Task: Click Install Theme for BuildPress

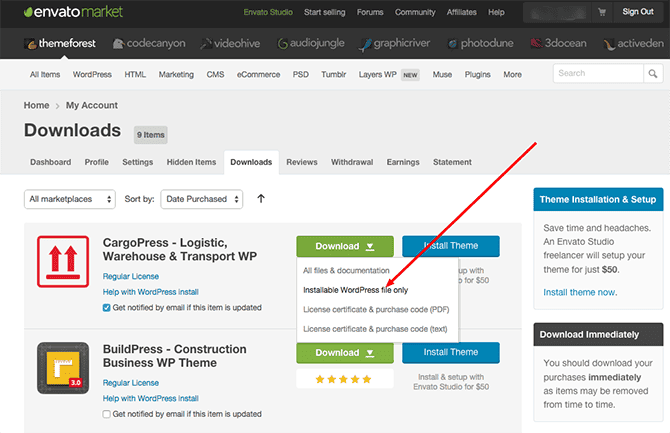Action: click(451, 353)
